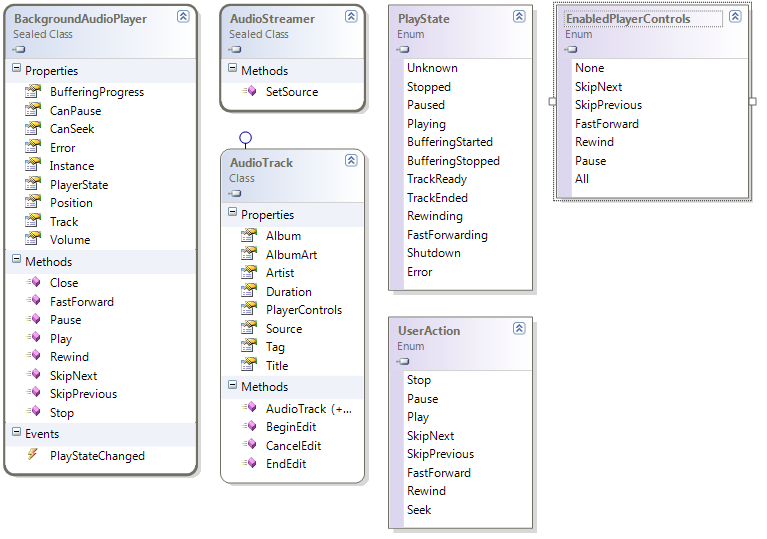Select the TrackReady member in PlayState
Screen dimensions: 767x539
click(437, 179)
